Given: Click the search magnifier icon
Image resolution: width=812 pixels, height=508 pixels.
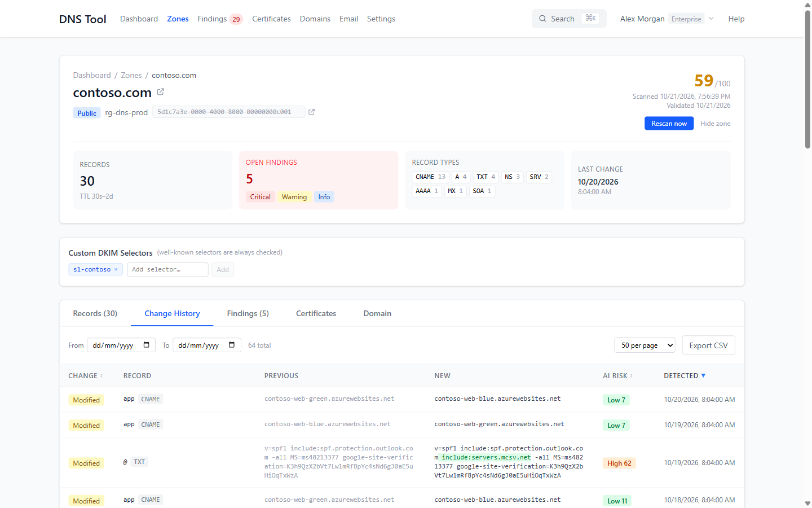Looking at the screenshot, I should pos(542,19).
